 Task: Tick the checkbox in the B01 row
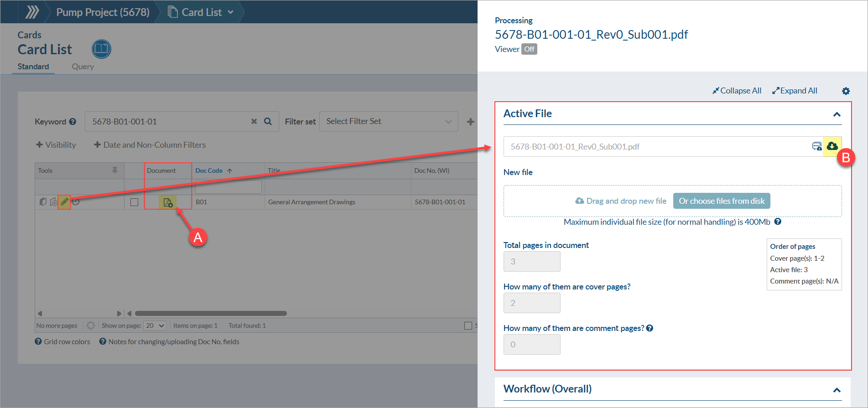pyautogui.click(x=134, y=202)
